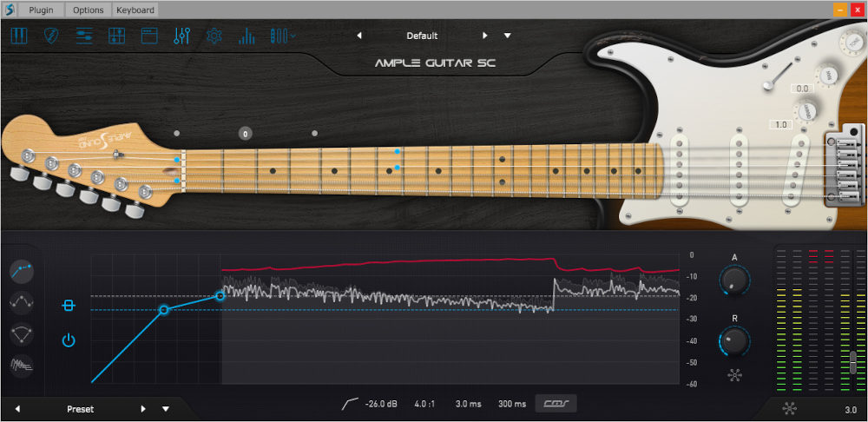Click the network nodes icon in bottom-right bar
Viewport: 868px width, 422px height.
click(x=789, y=409)
